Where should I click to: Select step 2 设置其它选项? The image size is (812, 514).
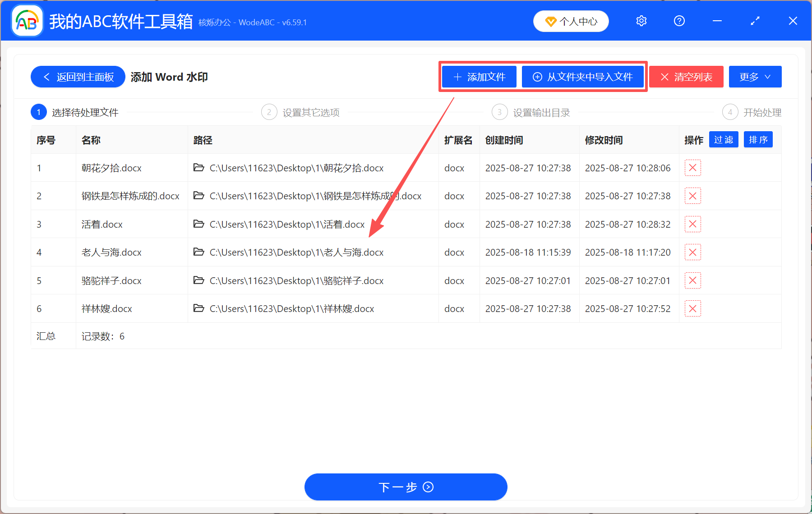(300, 112)
